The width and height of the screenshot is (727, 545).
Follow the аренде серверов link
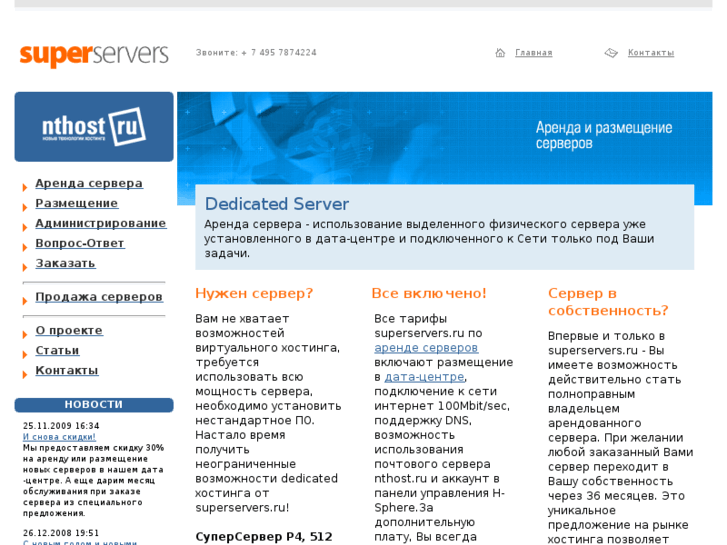coord(426,348)
